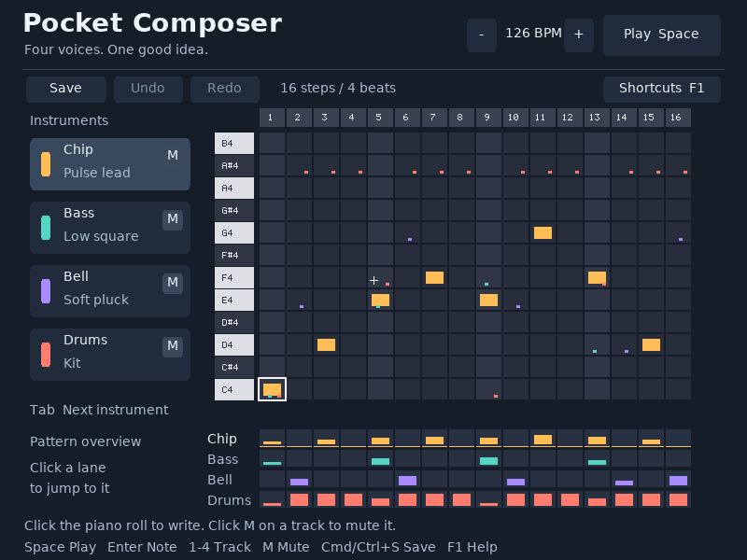Click step 9 column header
The width and height of the screenshot is (747, 560).
488,118
